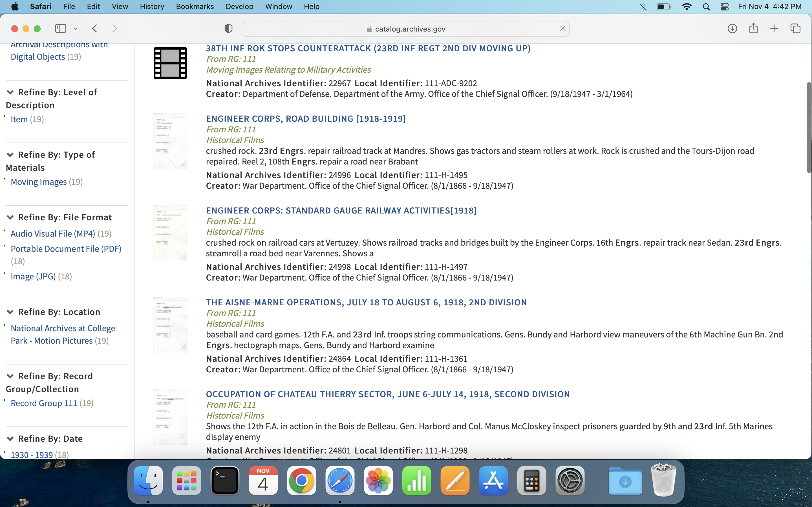Click the privacy report shield icon
This screenshot has height=507, width=812.
pyautogui.click(x=228, y=28)
